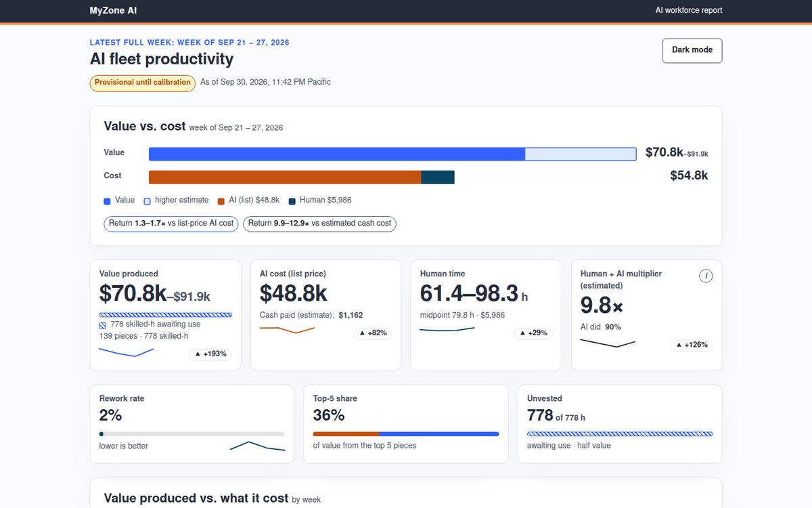The width and height of the screenshot is (812, 508).
Task: Click the +82% trend badge
Action: pyautogui.click(x=373, y=333)
